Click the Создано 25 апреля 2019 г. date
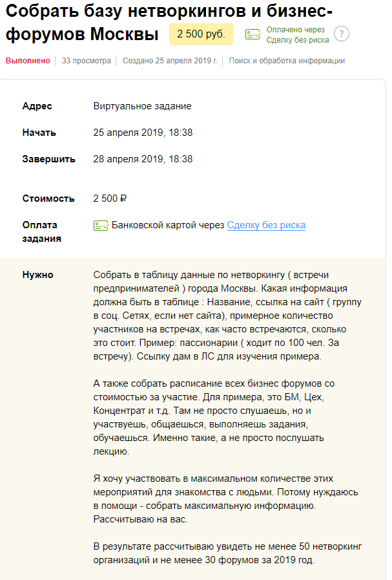The height and width of the screenshot is (580, 392). pyautogui.click(x=170, y=61)
